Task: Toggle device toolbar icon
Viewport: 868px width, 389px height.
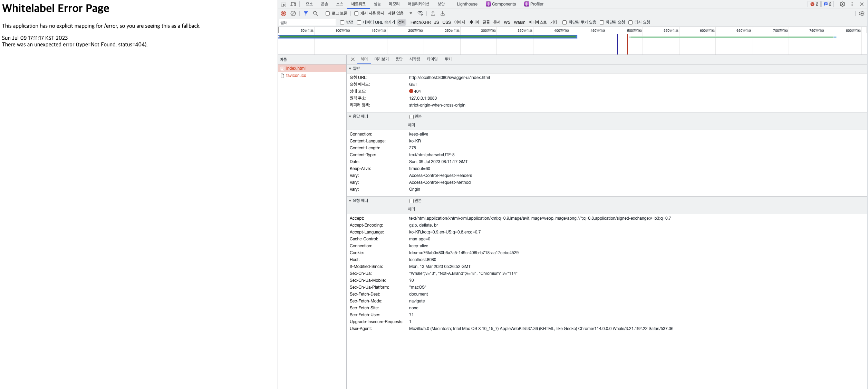Action: click(x=293, y=4)
